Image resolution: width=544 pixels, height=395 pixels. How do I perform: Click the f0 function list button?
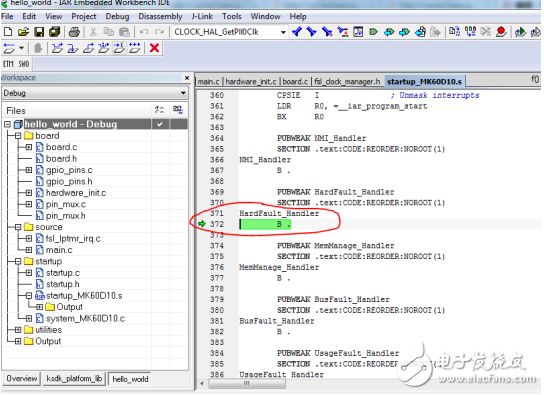535,79
